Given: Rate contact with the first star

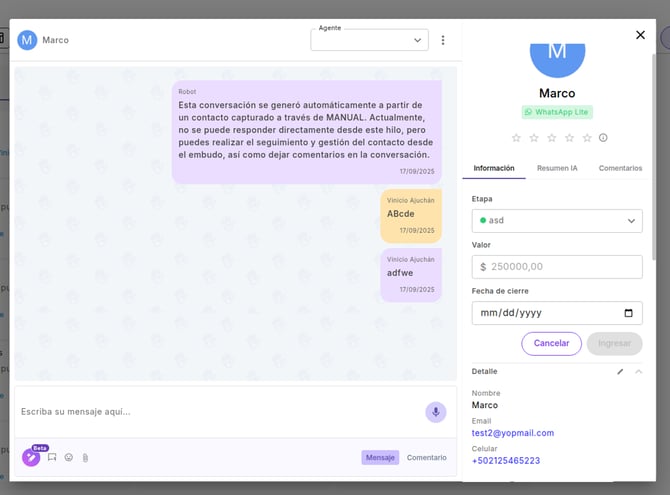Looking at the screenshot, I should pos(516,138).
